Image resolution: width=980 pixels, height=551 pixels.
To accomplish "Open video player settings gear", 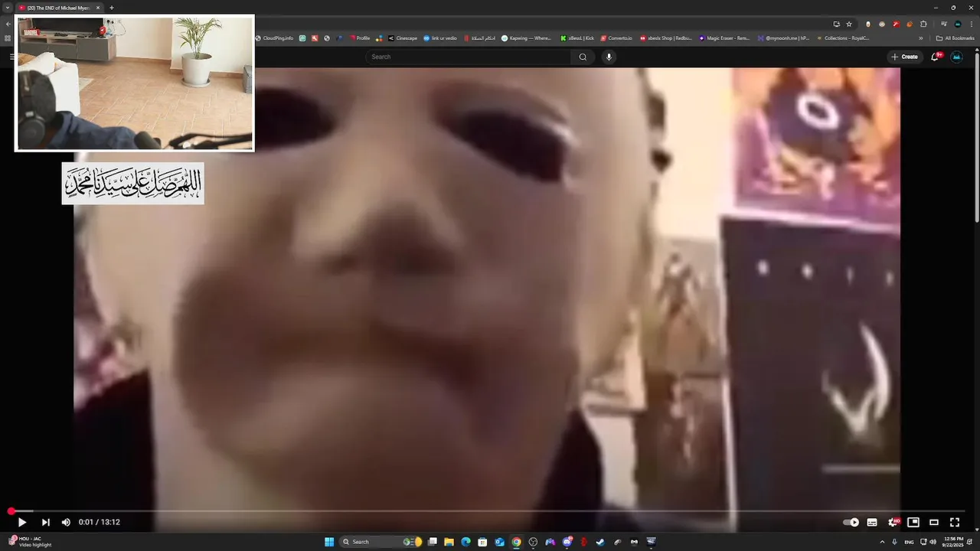I will (893, 522).
